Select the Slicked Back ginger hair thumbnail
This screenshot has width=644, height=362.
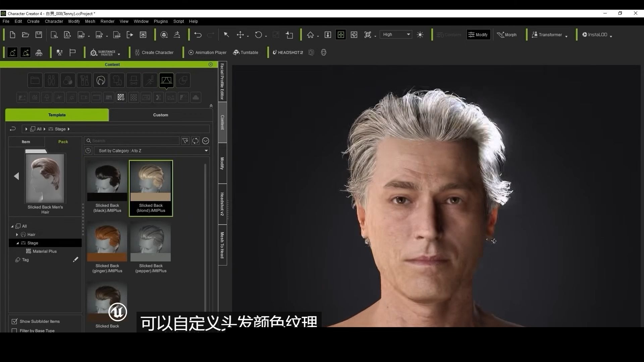point(107,241)
